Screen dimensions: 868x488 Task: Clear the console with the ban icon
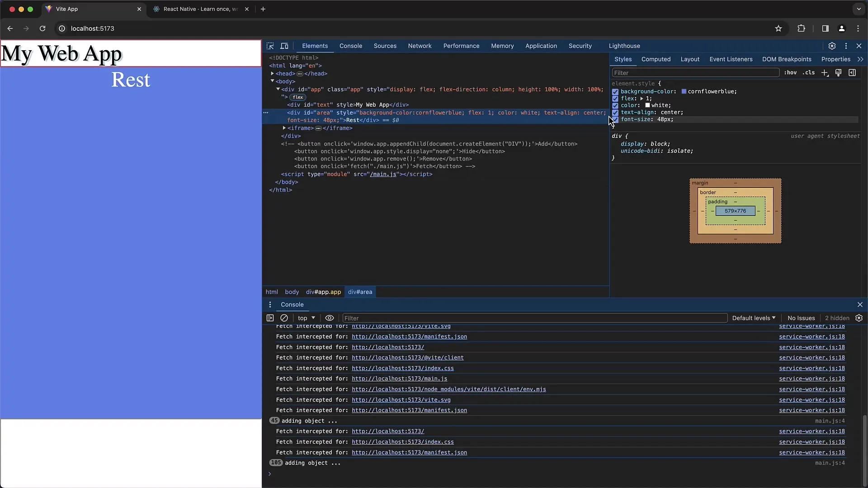tap(284, 318)
